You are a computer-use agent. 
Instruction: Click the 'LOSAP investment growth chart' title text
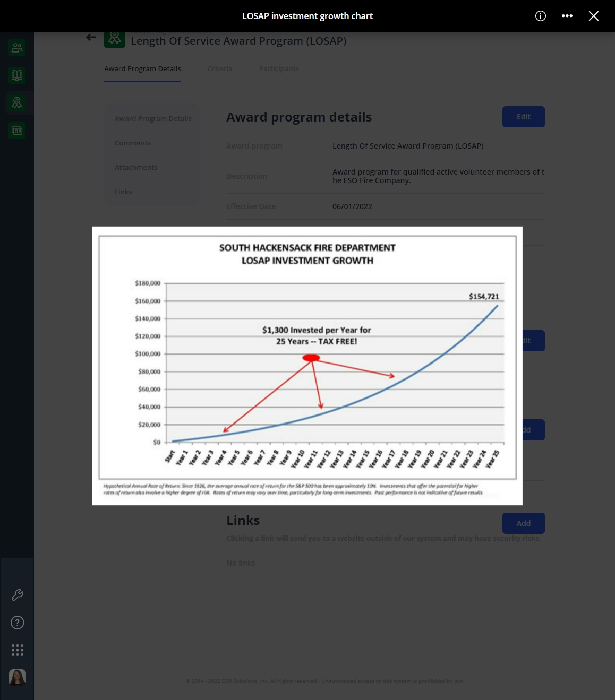[307, 16]
